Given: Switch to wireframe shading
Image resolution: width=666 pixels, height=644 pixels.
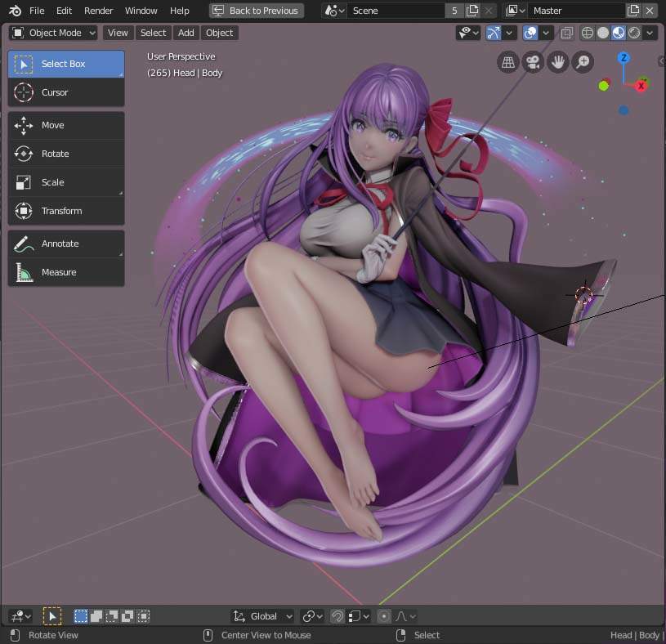Looking at the screenshot, I should pyautogui.click(x=588, y=33).
